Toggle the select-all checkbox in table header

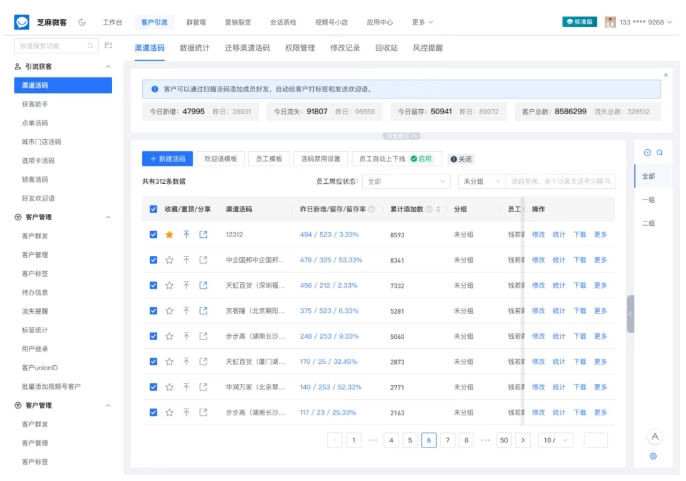tap(153, 210)
